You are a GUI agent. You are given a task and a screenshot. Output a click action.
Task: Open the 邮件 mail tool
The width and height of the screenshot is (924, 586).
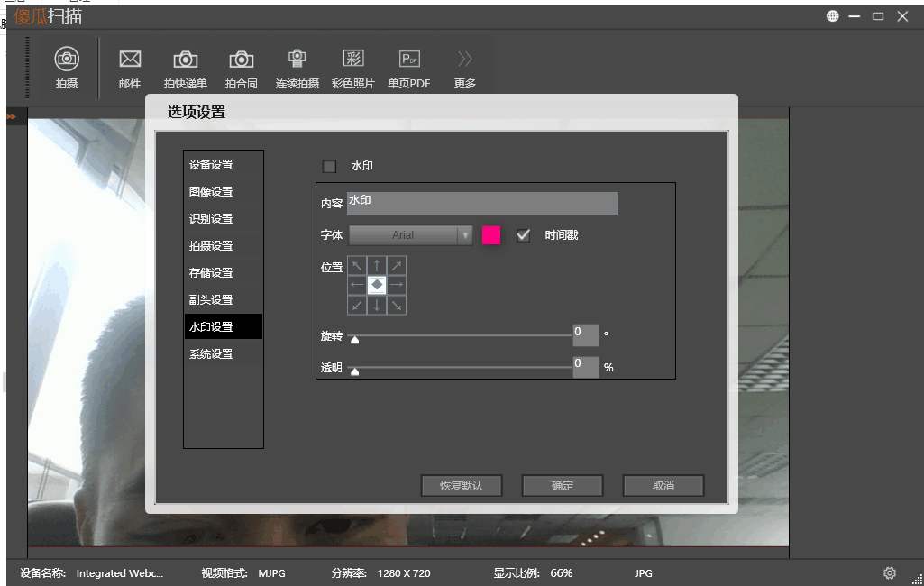coord(130,69)
